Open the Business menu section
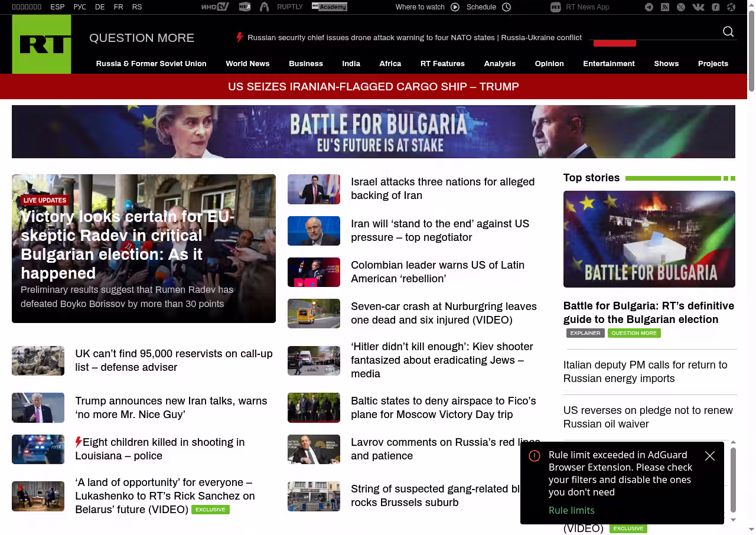The image size is (756, 535). (x=306, y=64)
